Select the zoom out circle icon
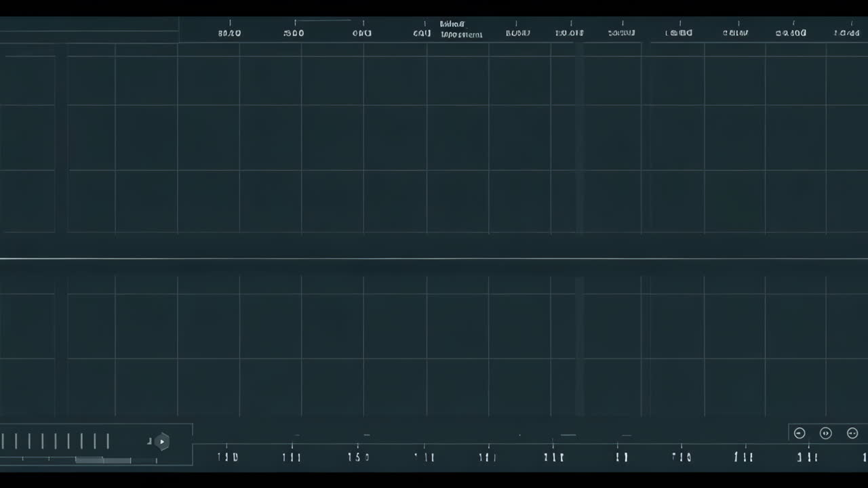868x488 pixels. pyautogui.click(x=799, y=433)
